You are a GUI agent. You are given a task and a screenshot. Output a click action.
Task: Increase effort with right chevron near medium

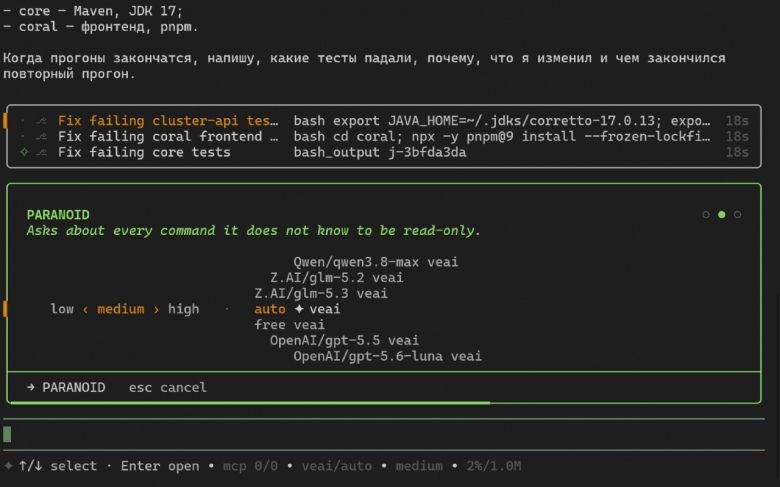156,309
